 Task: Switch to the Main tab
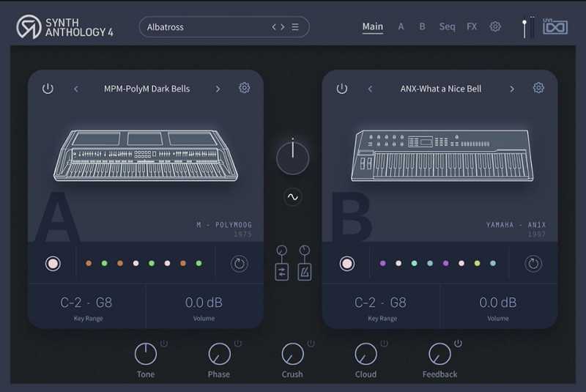[x=373, y=27]
